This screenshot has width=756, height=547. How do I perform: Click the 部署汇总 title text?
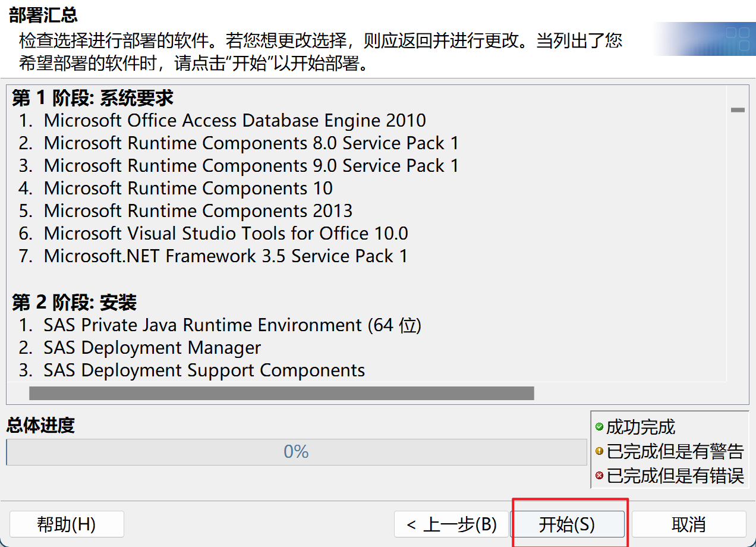point(43,15)
